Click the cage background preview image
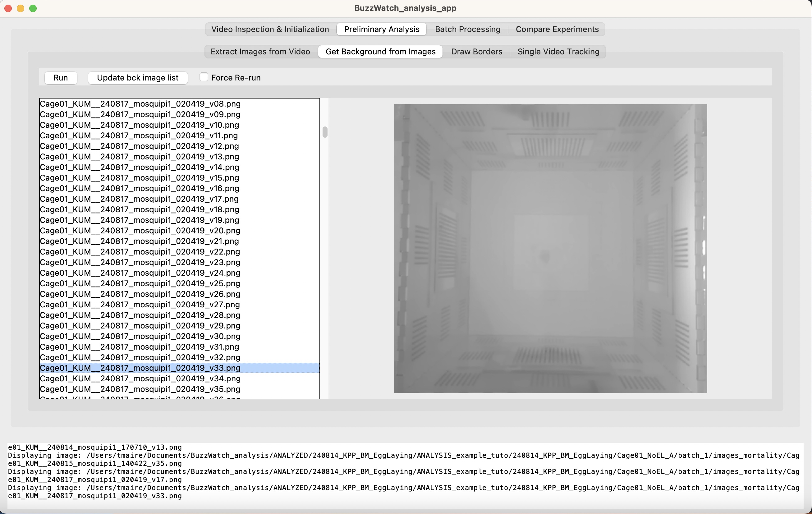812x514 pixels. tap(550, 249)
